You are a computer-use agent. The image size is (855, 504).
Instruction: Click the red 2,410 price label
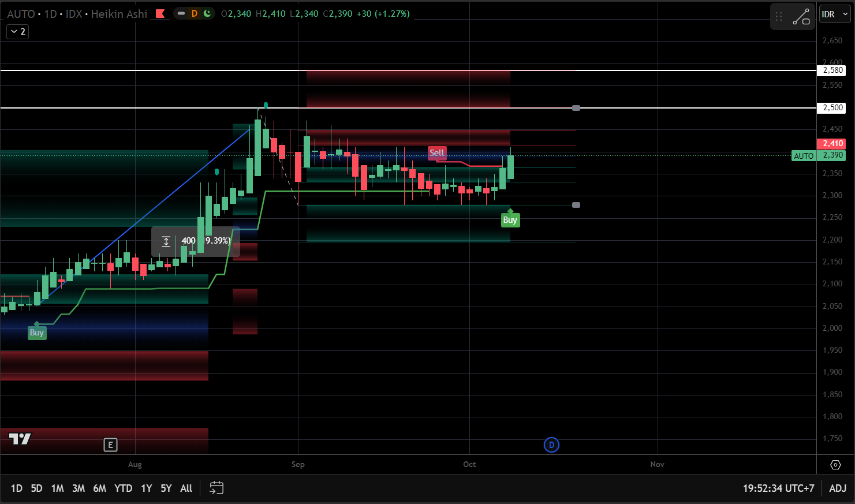pos(832,144)
